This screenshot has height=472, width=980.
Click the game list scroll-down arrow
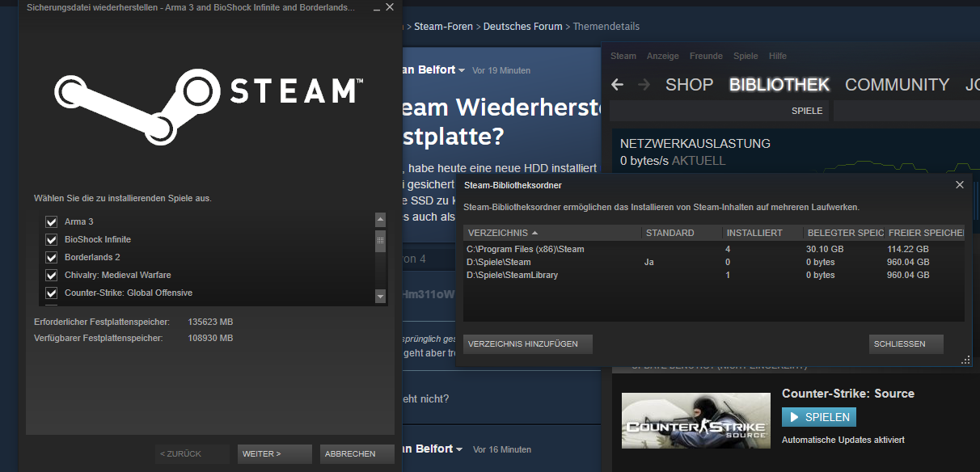tap(381, 297)
